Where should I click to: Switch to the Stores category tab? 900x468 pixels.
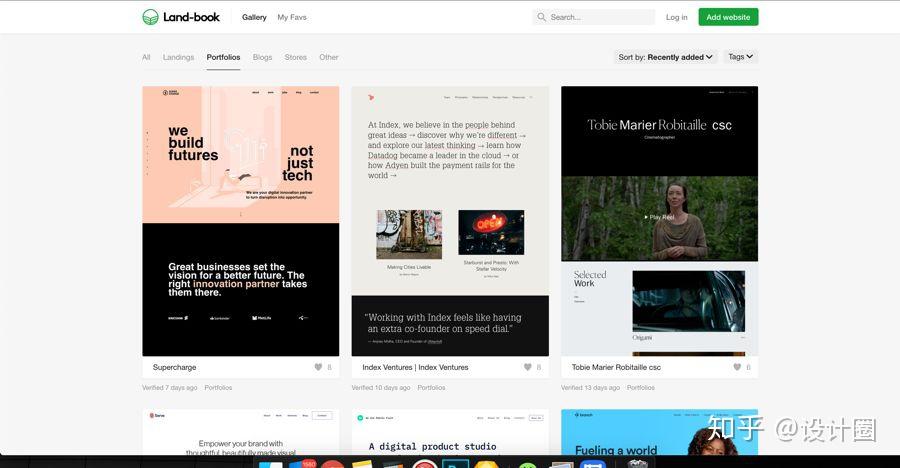[x=296, y=57]
